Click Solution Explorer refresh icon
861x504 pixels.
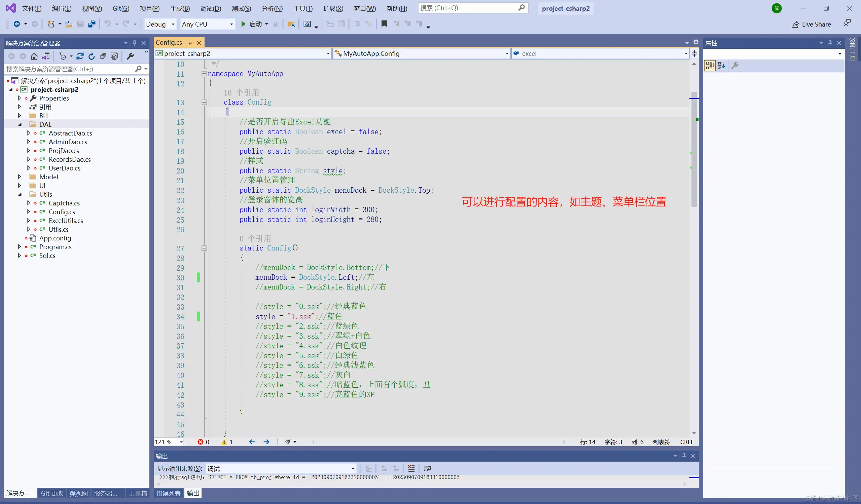pos(91,56)
